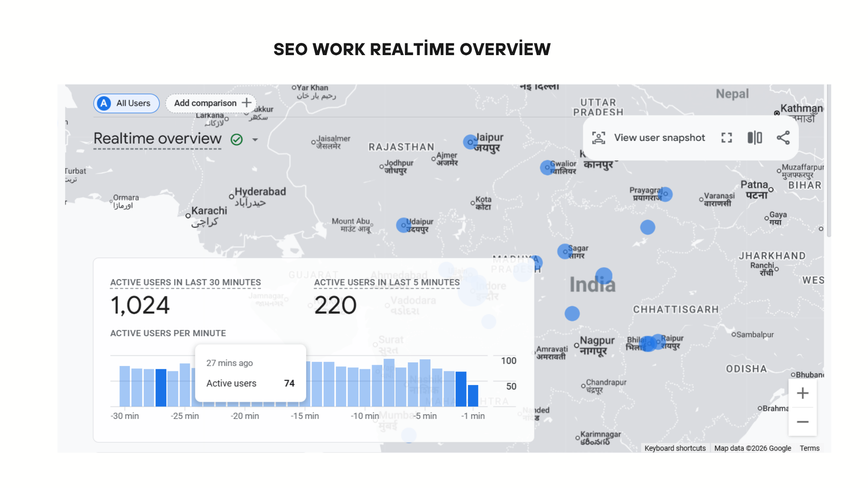Enter fullscreen with the expand icon
The width and height of the screenshot is (868, 488).
point(726,138)
